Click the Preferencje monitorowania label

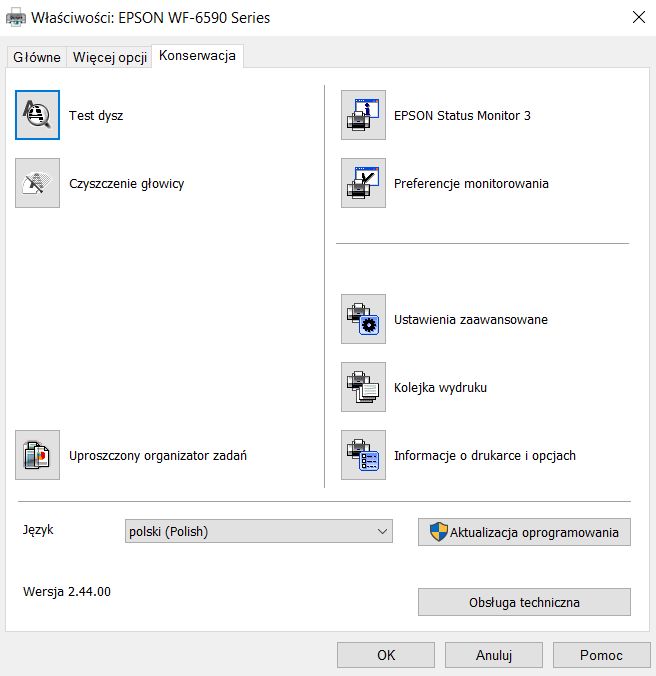471,184
